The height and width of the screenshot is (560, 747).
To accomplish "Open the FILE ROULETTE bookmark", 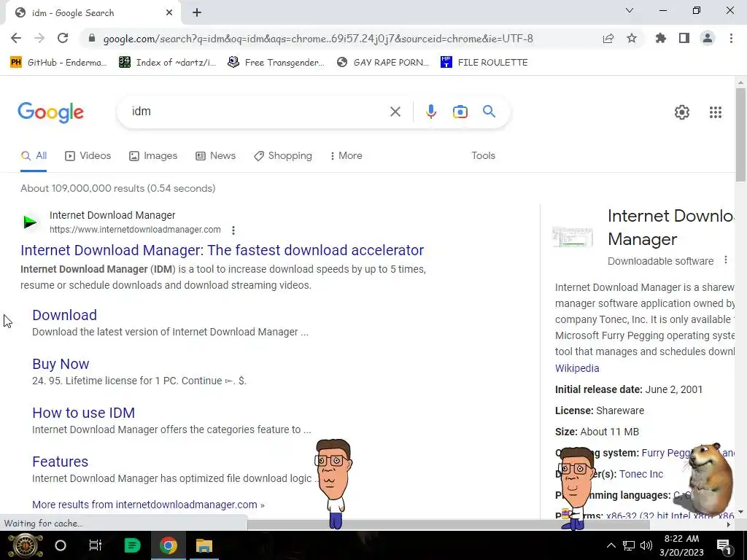I will click(x=484, y=63).
